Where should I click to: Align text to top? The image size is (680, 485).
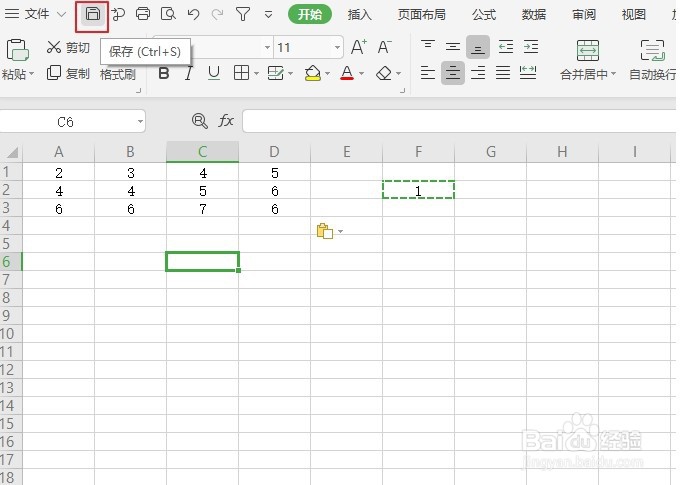click(428, 46)
